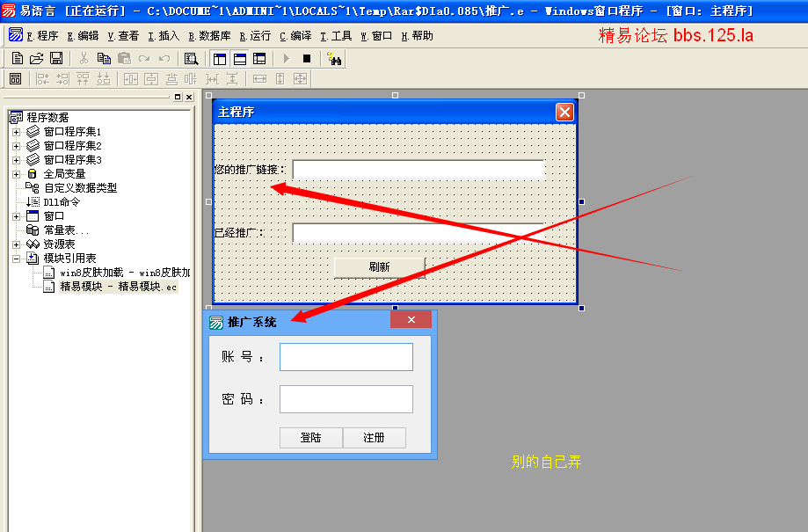The width and height of the screenshot is (808, 532).
Task: Click the New file toolbar icon
Action: click(x=17, y=59)
